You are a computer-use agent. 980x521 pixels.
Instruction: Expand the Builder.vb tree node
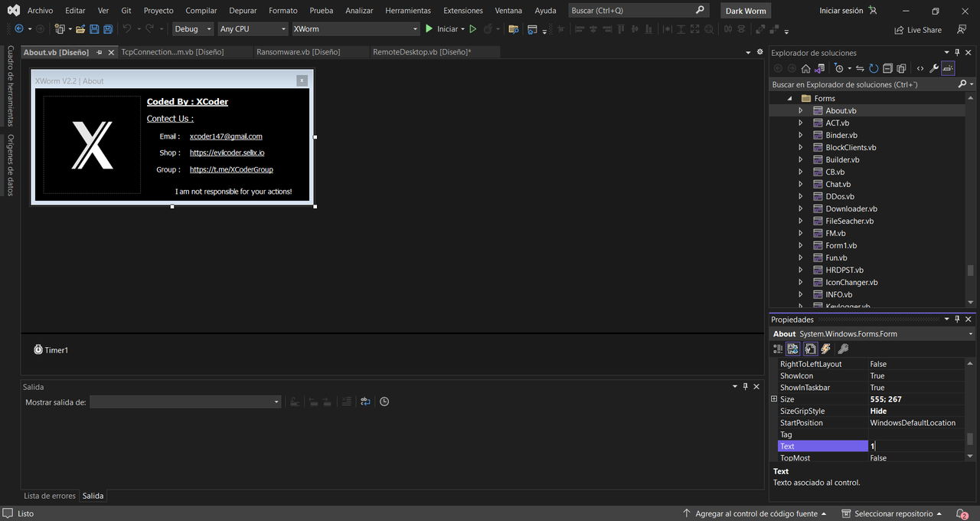coord(801,159)
